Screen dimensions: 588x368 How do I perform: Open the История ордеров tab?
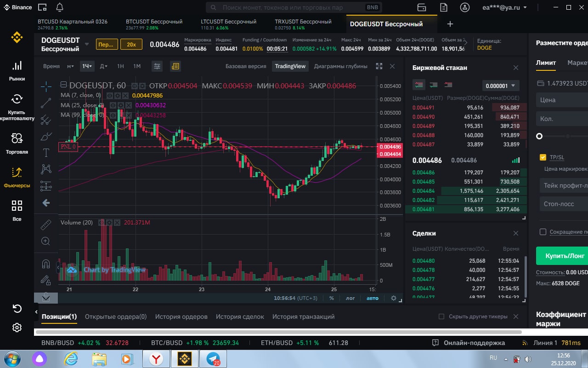(181, 316)
